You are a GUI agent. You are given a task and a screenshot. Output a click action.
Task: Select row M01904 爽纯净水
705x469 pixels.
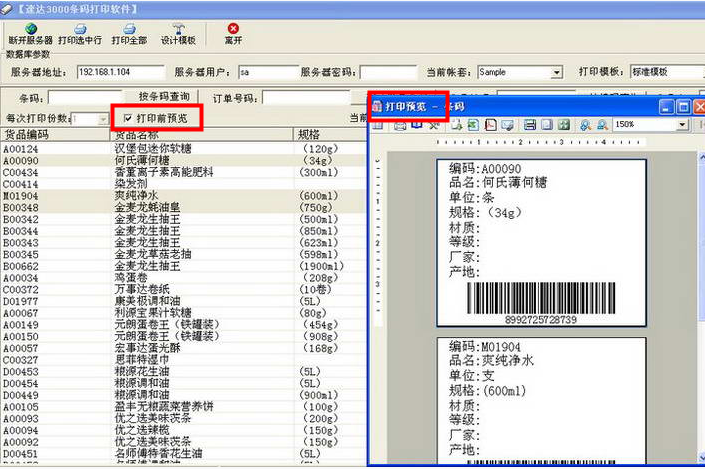[x=183, y=196]
